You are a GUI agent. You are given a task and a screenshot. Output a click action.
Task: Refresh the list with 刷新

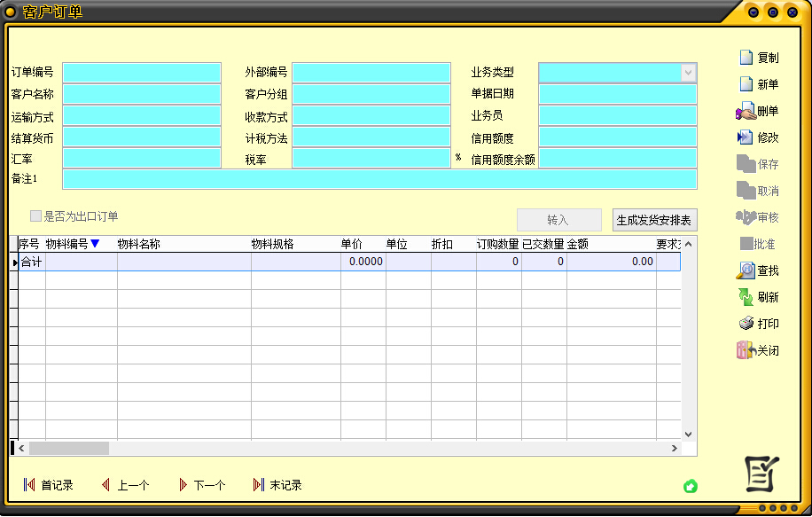pyautogui.click(x=746, y=297)
